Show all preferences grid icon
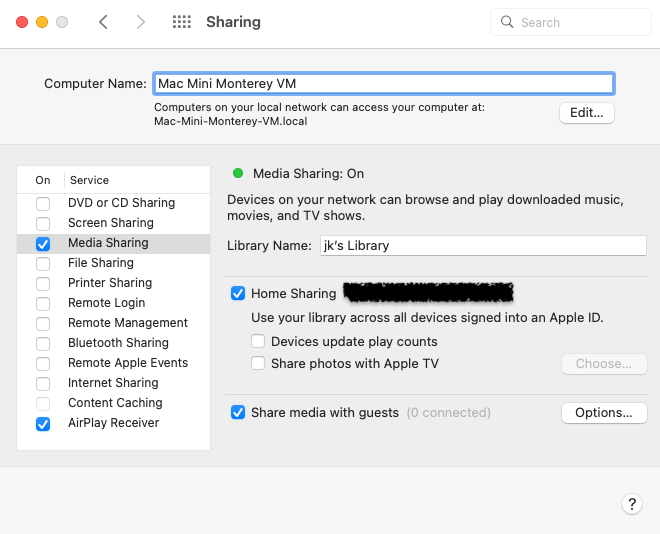660x534 pixels. 182,22
